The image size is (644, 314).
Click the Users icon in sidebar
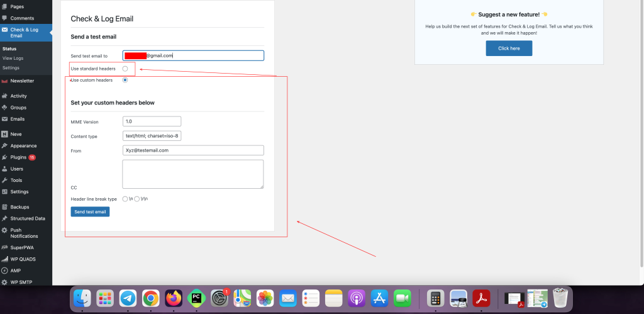[x=4, y=169]
